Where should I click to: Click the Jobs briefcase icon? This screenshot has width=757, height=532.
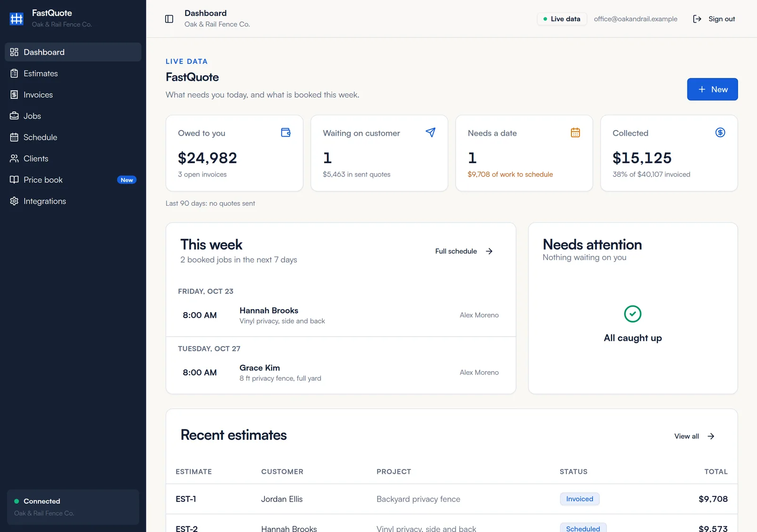14,116
